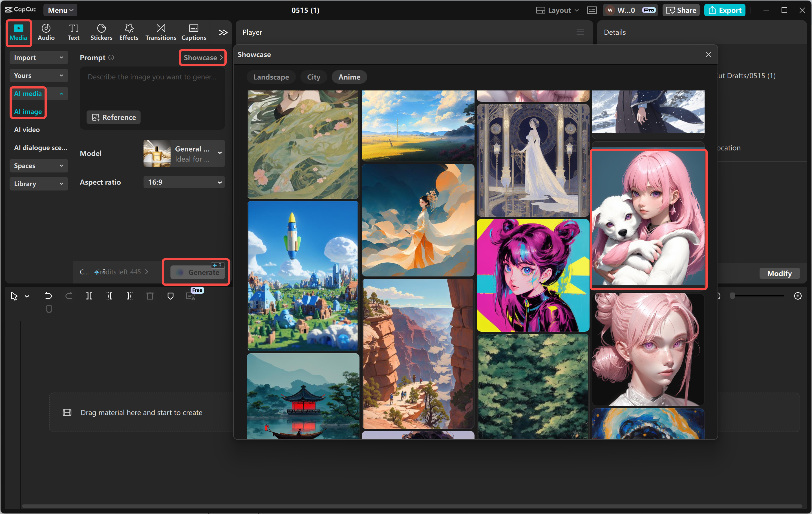Switch to the AI video tab
The height and width of the screenshot is (514, 812).
27,129
